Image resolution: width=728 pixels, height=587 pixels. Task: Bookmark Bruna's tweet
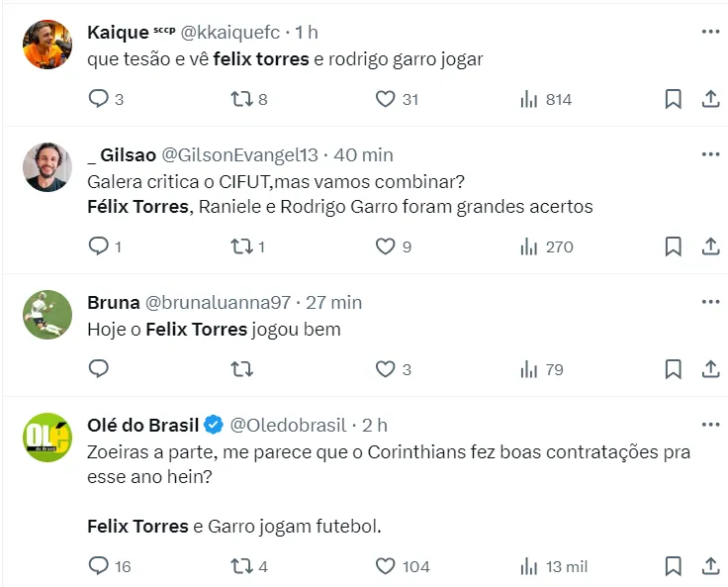tap(673, 369)
